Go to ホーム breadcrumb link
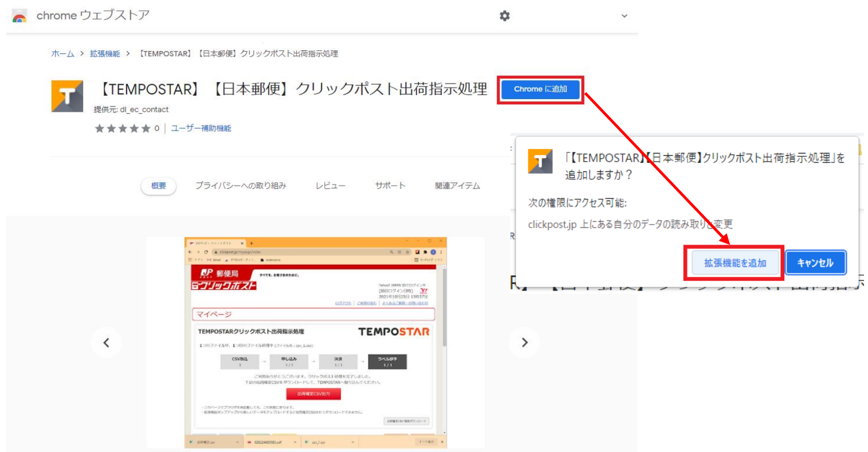 [62, 54]
